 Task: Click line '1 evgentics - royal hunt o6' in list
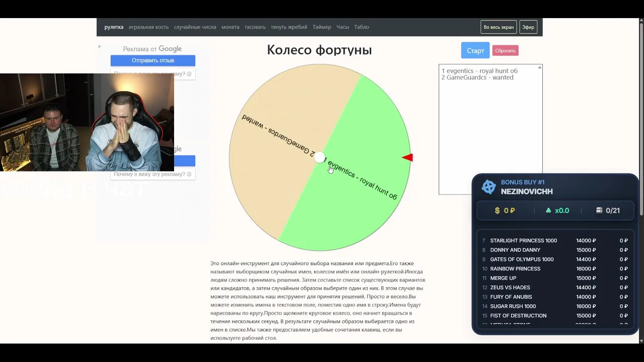479,71
